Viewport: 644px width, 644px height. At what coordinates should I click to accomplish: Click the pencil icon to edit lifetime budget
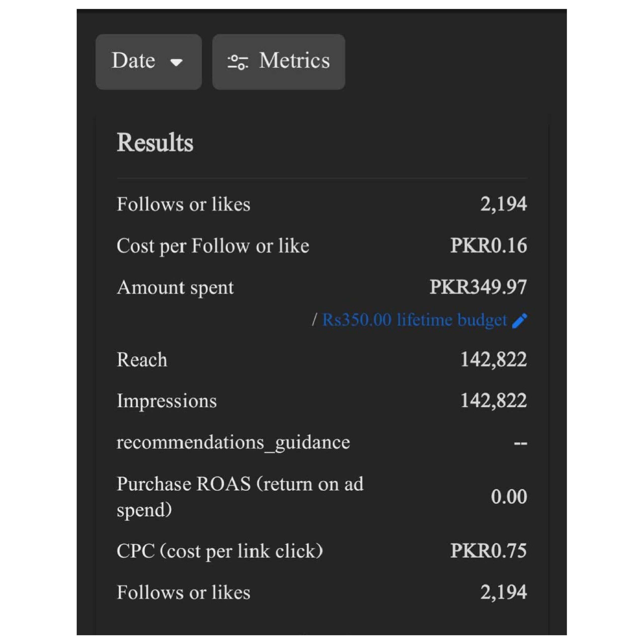coord(519,321)
